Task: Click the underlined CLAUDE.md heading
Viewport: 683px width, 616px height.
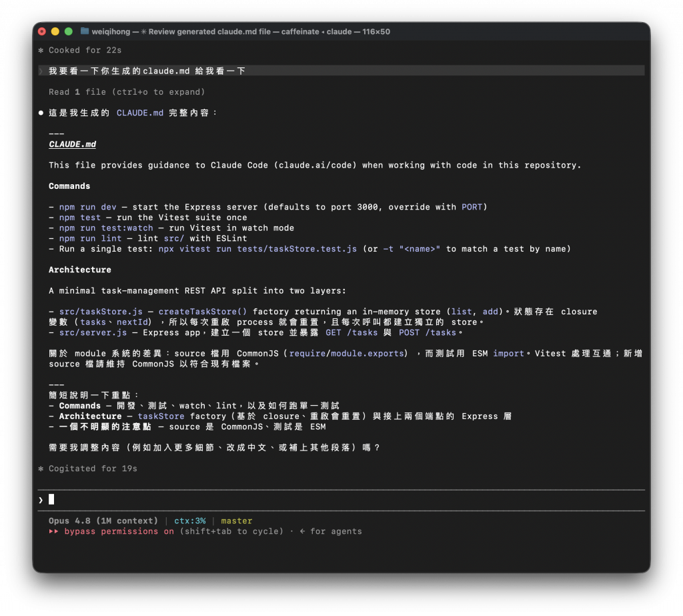Action: [x=72, y=144]
